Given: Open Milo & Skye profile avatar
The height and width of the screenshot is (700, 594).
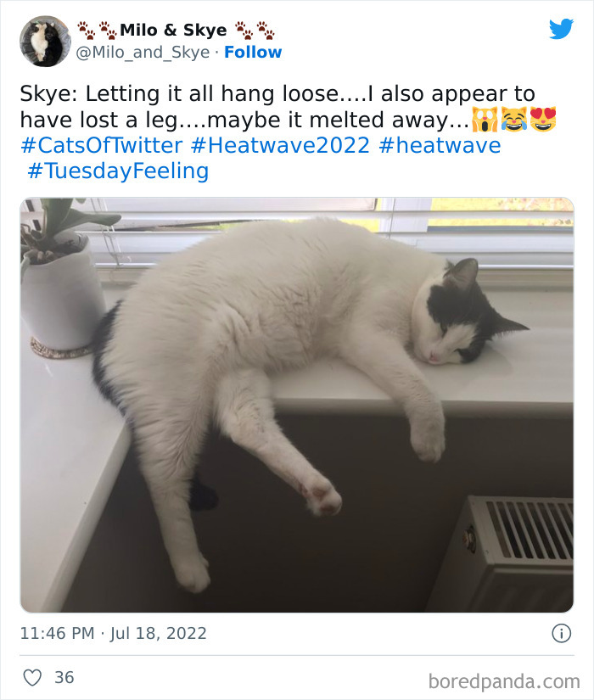Looking at the screenshot, I should pos(45,41).
